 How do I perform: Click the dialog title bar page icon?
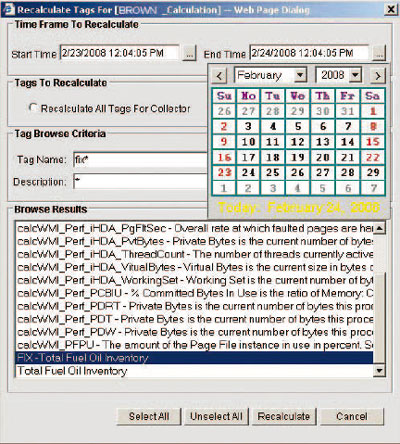(9, 9)
